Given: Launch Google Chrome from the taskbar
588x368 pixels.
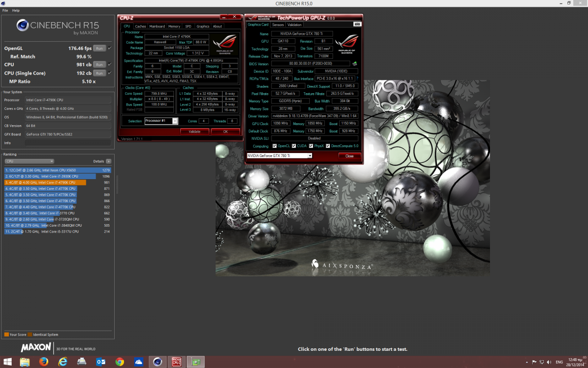Looking at the screenshot, I should pyautogui.click(x=120, y=362).
